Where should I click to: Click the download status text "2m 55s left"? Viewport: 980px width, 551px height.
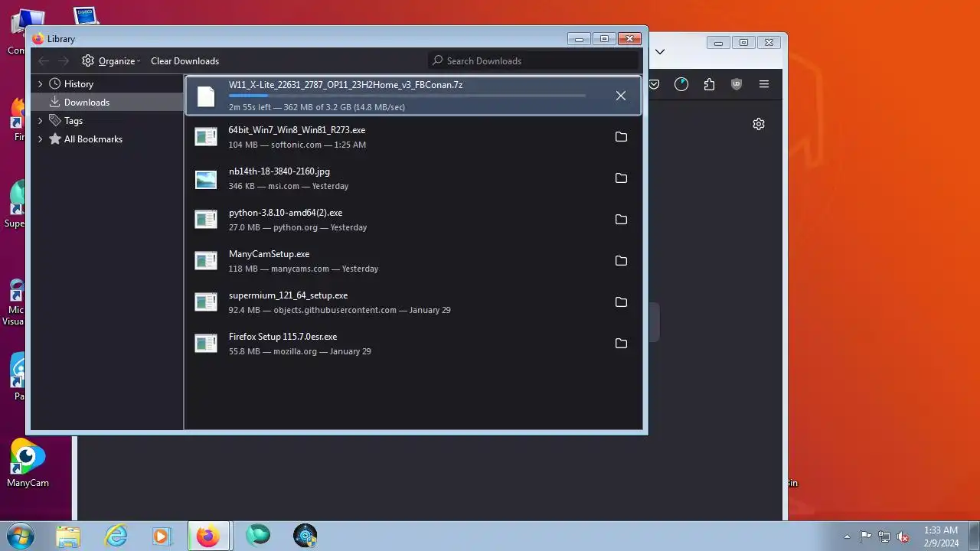[250, 107]
